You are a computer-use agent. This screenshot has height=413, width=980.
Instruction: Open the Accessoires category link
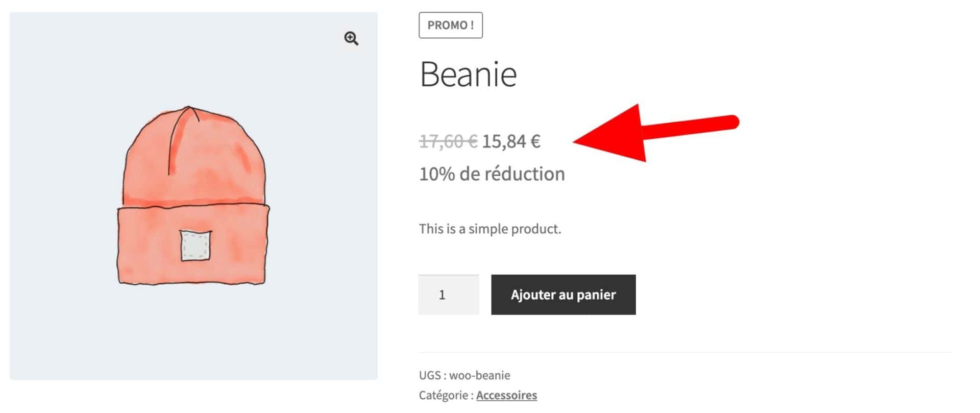[506, 395]
